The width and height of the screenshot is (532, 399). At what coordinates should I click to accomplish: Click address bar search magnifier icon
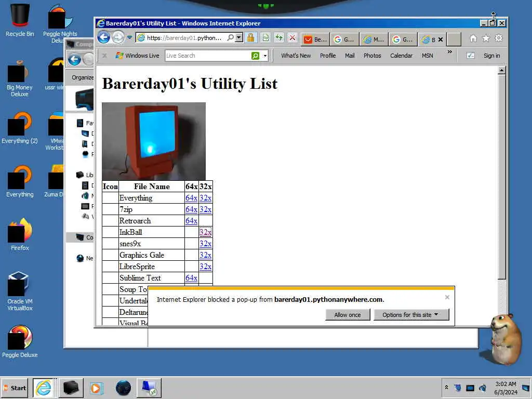230,37
